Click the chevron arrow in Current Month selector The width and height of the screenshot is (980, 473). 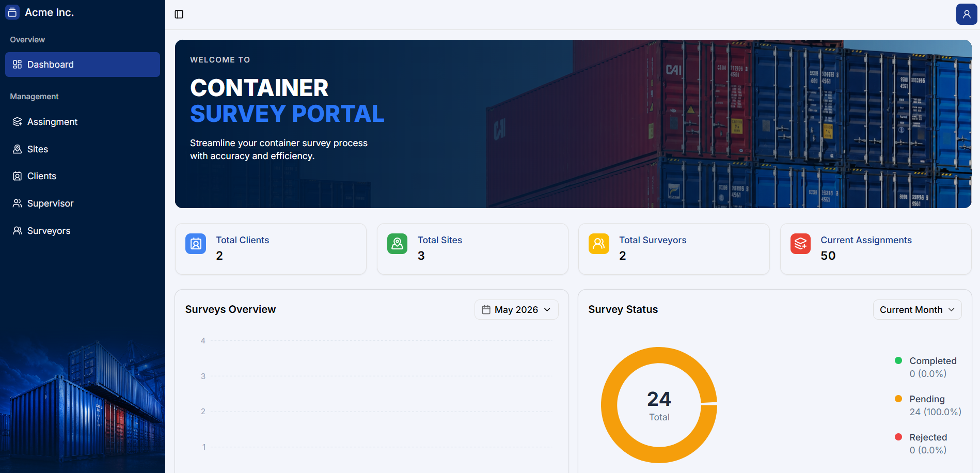pyautogui.click(x=952, y=310)
